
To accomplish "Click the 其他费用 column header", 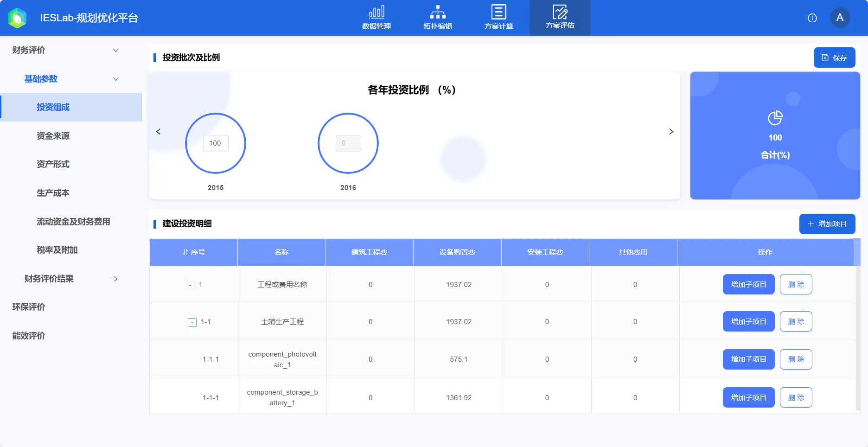I will pyautogui.click(x=633, y=252).
